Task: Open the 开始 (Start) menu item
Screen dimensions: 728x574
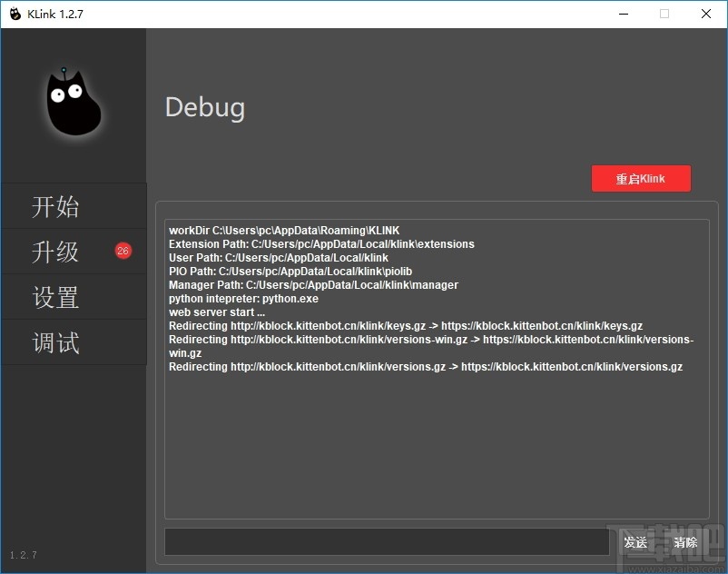Action: click(74, 206)
